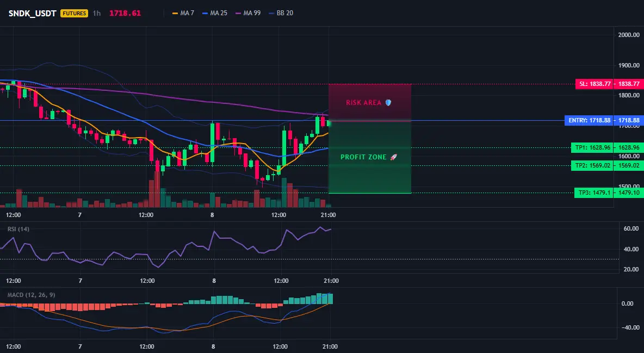This screenshot has width=644, height=353.
Task: Click the 20.00 value on RSI axis
Action: 631,270
